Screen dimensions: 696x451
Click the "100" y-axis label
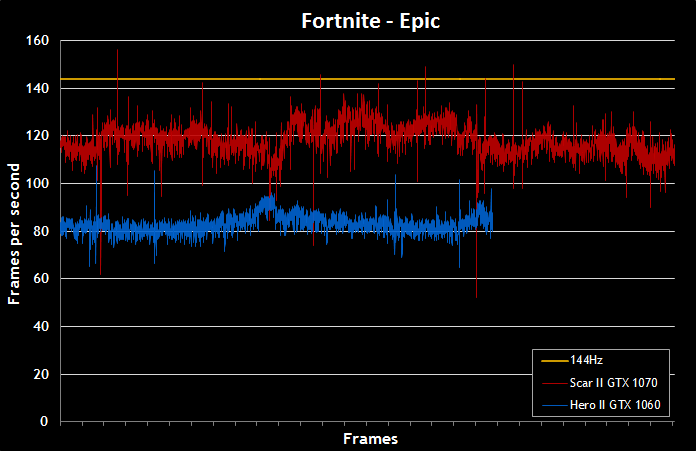pyautogui.click(x=37, y=183)
